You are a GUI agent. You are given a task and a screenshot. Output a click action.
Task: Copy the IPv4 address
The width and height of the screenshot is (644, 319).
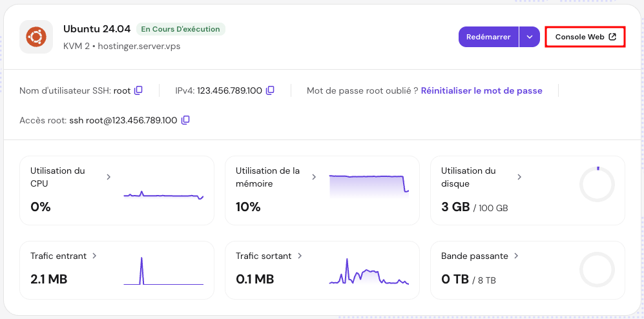click(x=270, y=90)
